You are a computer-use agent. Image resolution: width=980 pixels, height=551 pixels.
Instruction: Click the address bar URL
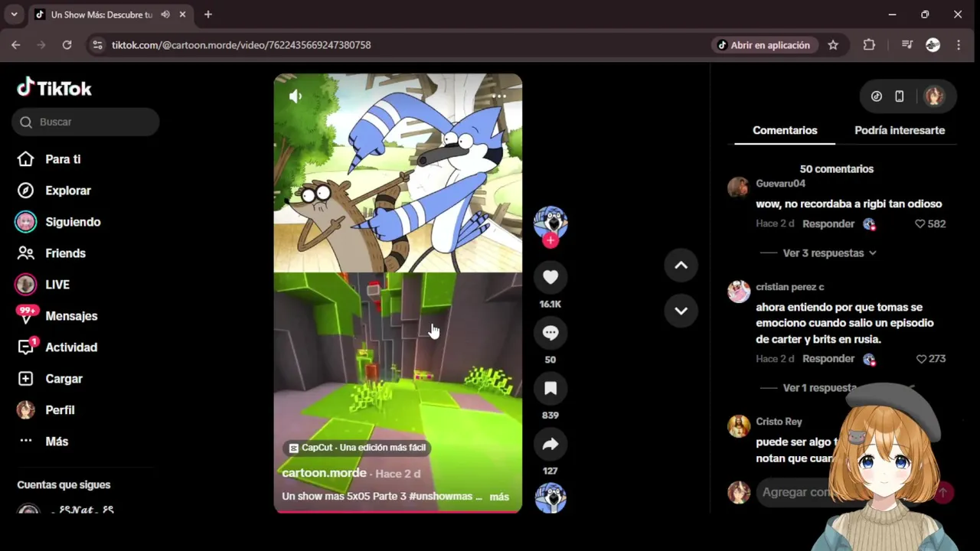241,45
